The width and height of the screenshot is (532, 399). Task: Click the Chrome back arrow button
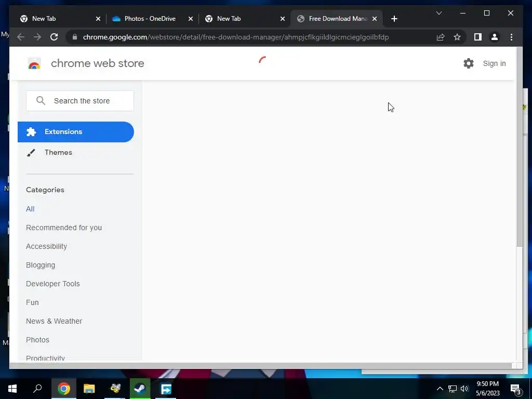click(x=21, y=37)
